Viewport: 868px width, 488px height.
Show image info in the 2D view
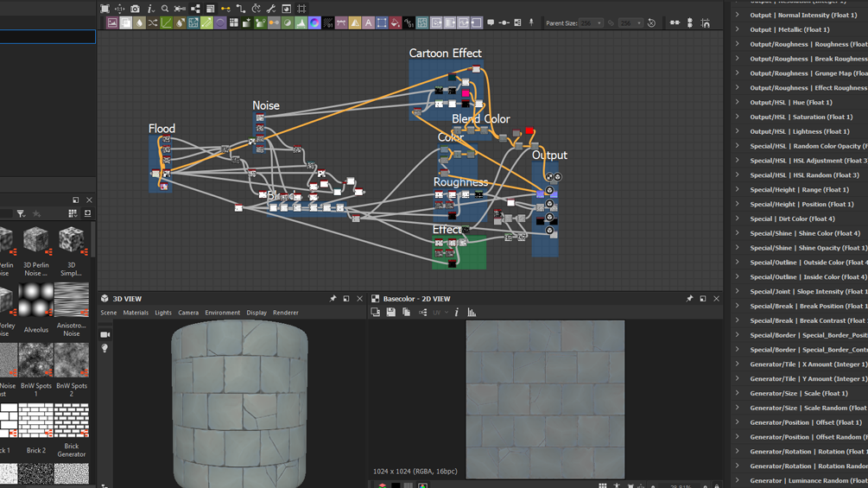457,312
